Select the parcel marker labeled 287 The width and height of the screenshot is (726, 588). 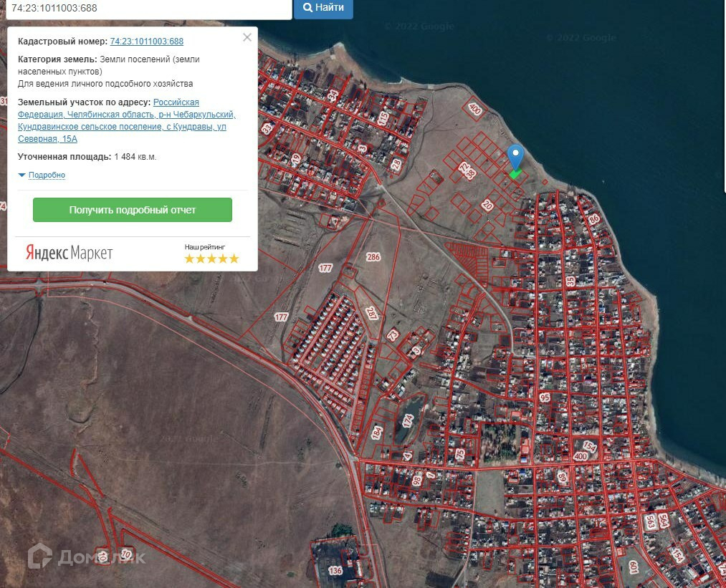click(372, 313)
